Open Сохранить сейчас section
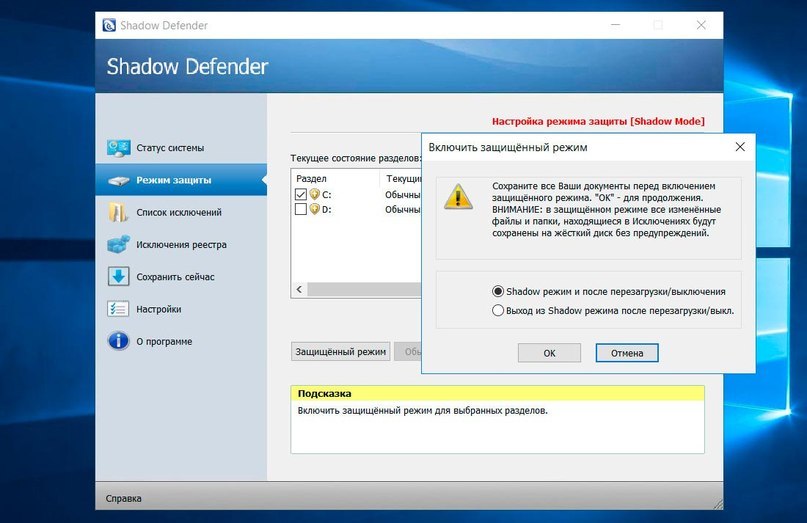The height and width of the screenshot is (523, 807). pyautogui.click(x=181, y=276)
